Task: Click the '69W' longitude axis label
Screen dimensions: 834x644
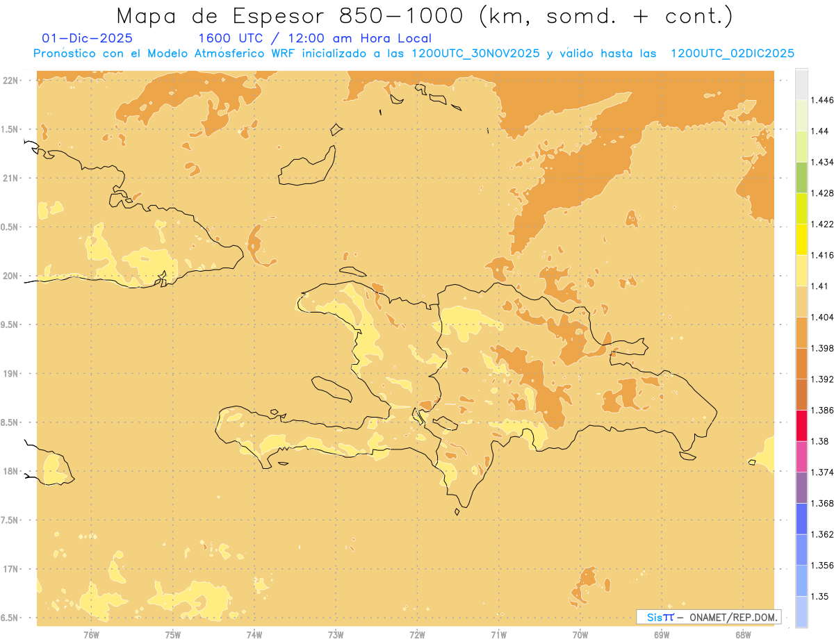Action: [662, 635]
